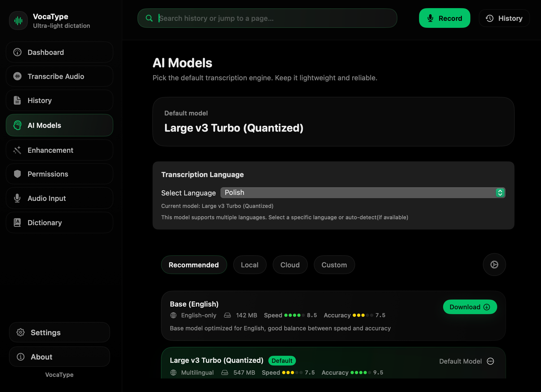Click the VocaType waveform logo icon
The height and width of the screenshot is (392, 541).
pyautogui.click(x=18, y=21)
